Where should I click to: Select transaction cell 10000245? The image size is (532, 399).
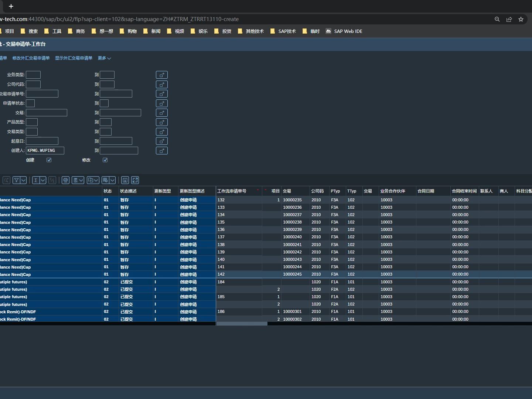(x=296, y=274)
